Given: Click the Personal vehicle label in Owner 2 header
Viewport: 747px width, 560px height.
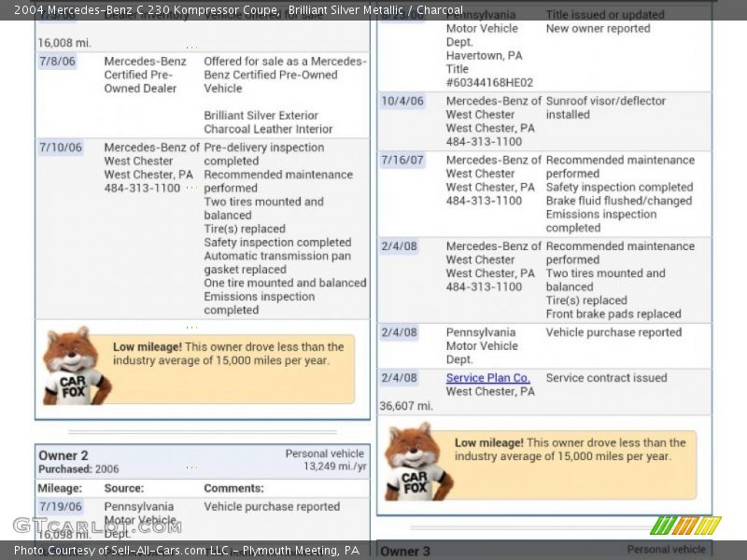Looking at the screenshot, I should [324, 454].
